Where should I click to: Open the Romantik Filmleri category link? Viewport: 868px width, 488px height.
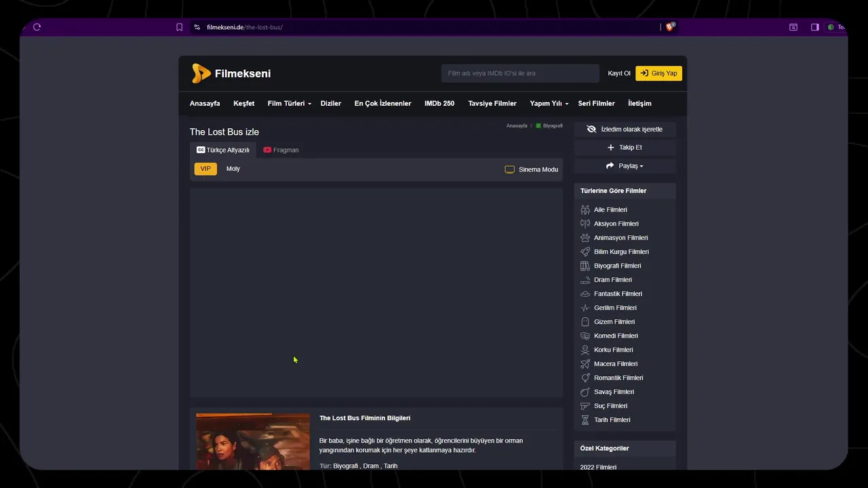click(x=618, y=378)
